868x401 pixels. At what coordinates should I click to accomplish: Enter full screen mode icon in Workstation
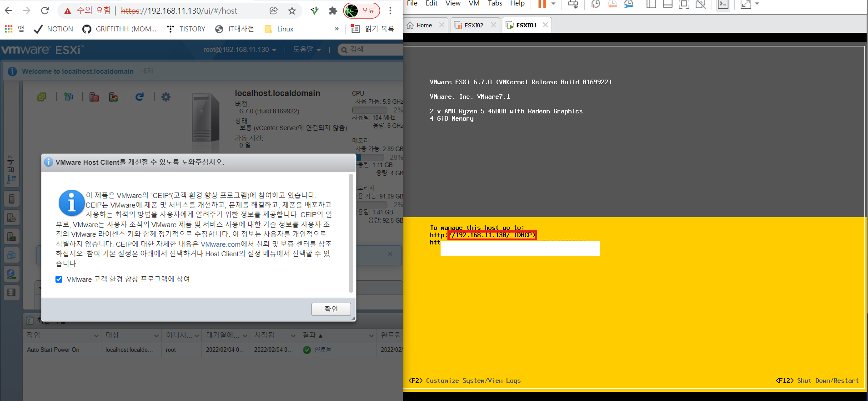(684, 4)
